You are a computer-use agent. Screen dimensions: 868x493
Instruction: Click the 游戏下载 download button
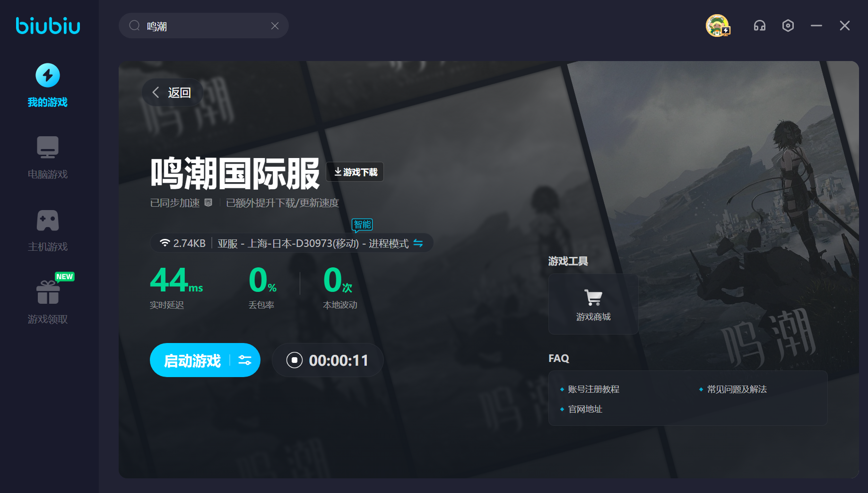click(355, 172)
